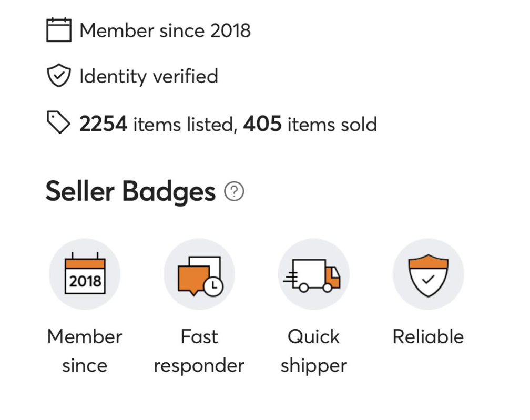Click the Reliable shield badge

428,273
